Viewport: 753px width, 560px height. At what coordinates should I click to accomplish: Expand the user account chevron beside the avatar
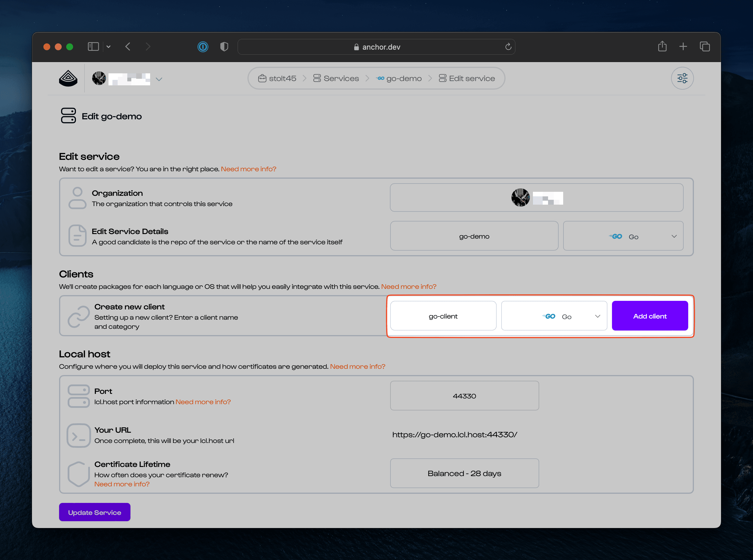[159, 79]
